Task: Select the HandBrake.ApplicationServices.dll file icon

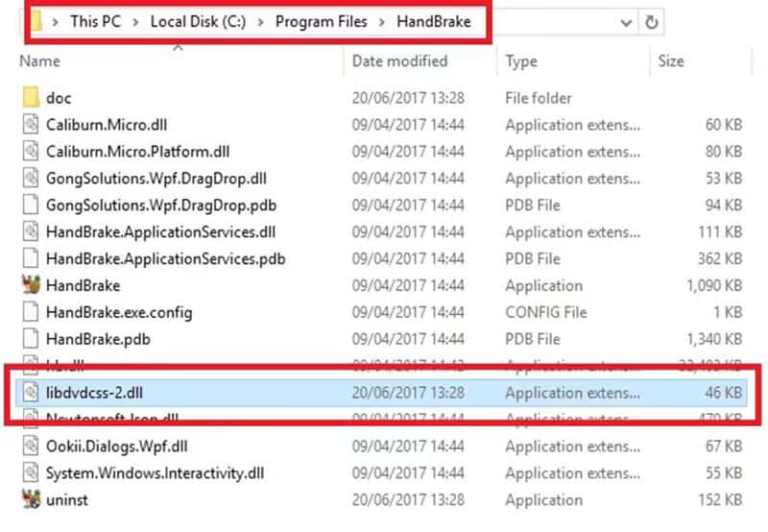Action: click(31, 231)
